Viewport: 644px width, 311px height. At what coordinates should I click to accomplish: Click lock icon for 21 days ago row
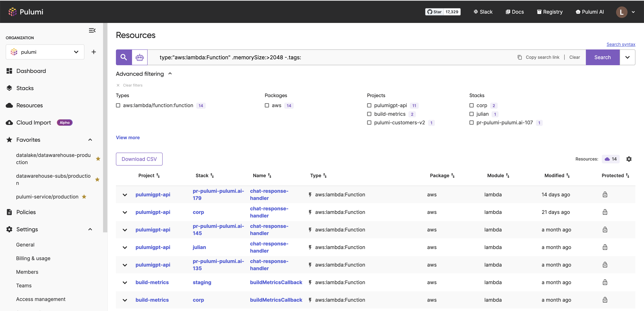point(605,212)
